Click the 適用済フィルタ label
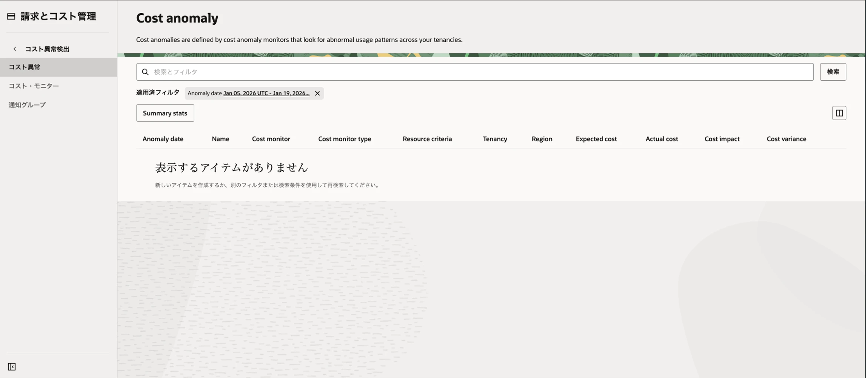This screenshot has width=868, height=378. 158,92
